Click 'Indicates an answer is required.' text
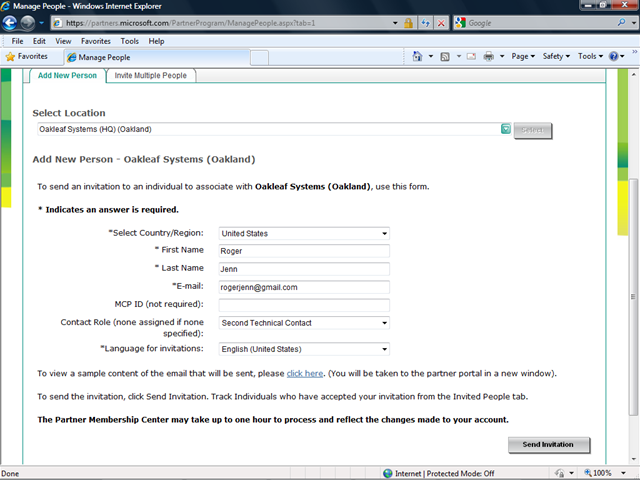This screenshot has width=640, height=480. 112,210
